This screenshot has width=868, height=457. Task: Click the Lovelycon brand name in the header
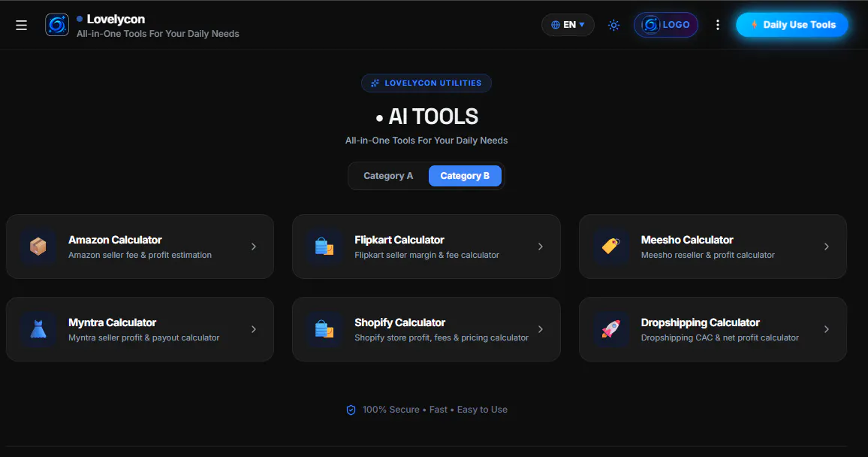pyautogui.click(x=116, y=19)
